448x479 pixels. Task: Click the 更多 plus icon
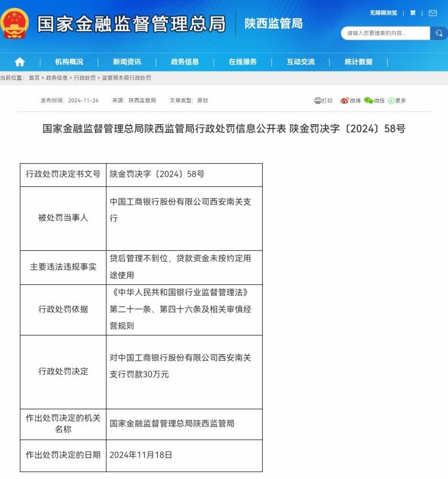(391, 101)
